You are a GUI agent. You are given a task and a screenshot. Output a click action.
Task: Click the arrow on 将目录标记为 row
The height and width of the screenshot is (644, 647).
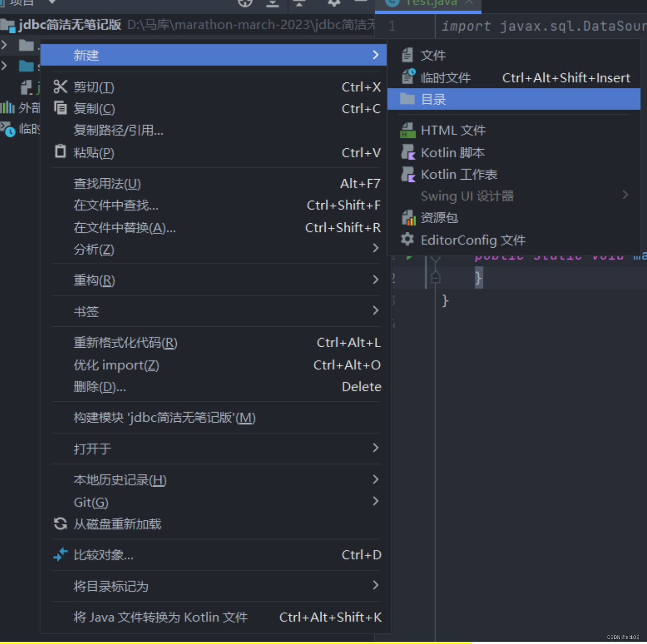point(375,585)
